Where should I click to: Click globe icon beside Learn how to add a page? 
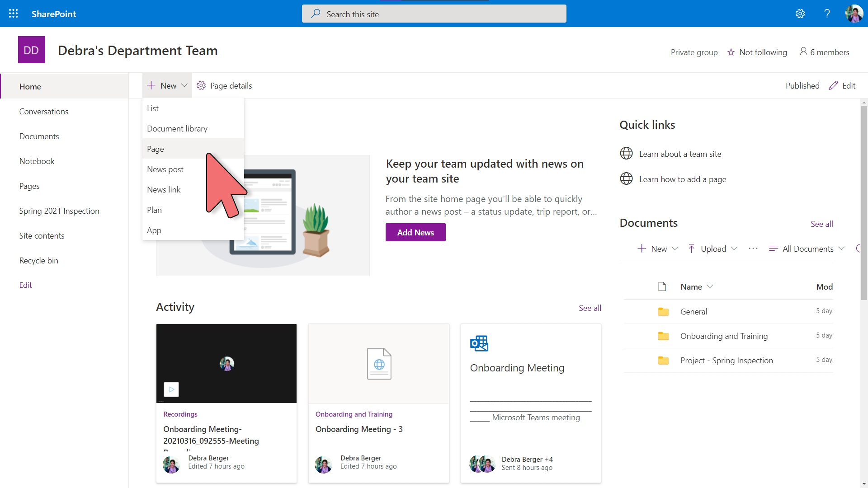tap(626, 179)
